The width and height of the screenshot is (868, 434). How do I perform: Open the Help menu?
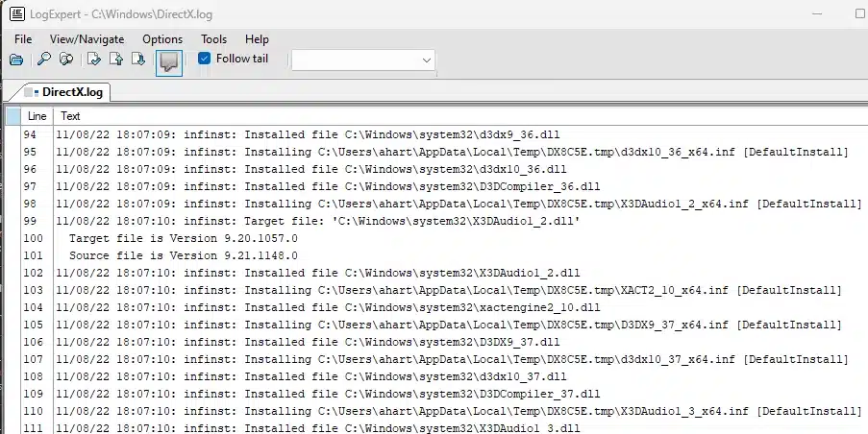coord(257,39)
